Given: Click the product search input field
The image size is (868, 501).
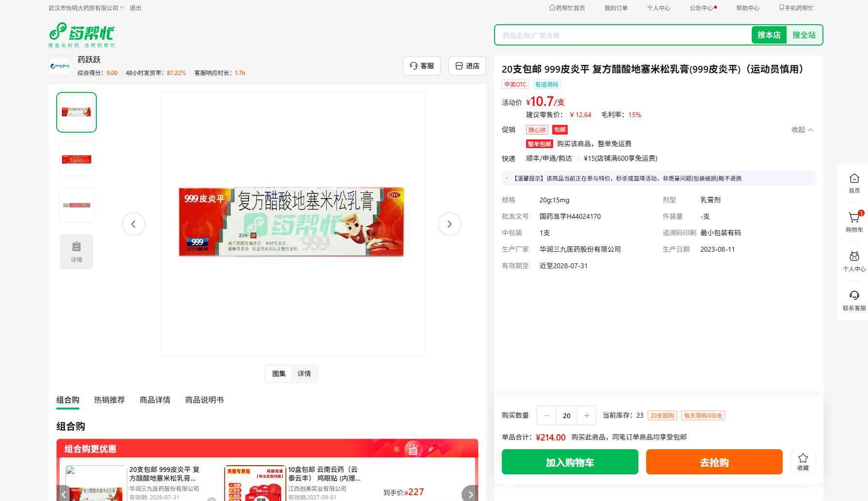Looking at the screenshot, I should pyautogui.click(x=622, y=35).
